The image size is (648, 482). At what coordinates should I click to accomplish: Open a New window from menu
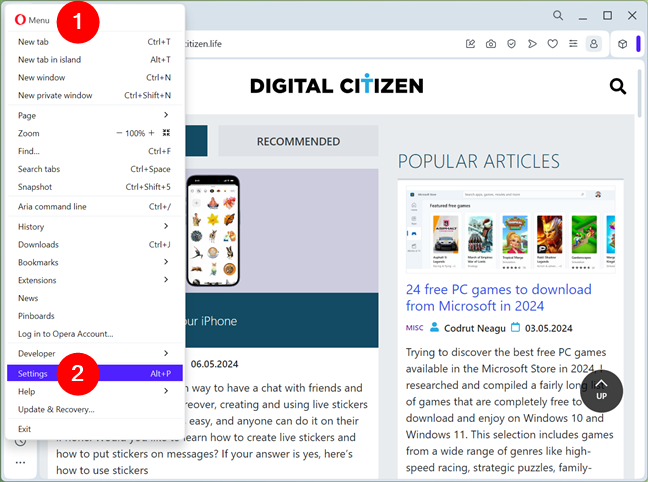(95, 77)
